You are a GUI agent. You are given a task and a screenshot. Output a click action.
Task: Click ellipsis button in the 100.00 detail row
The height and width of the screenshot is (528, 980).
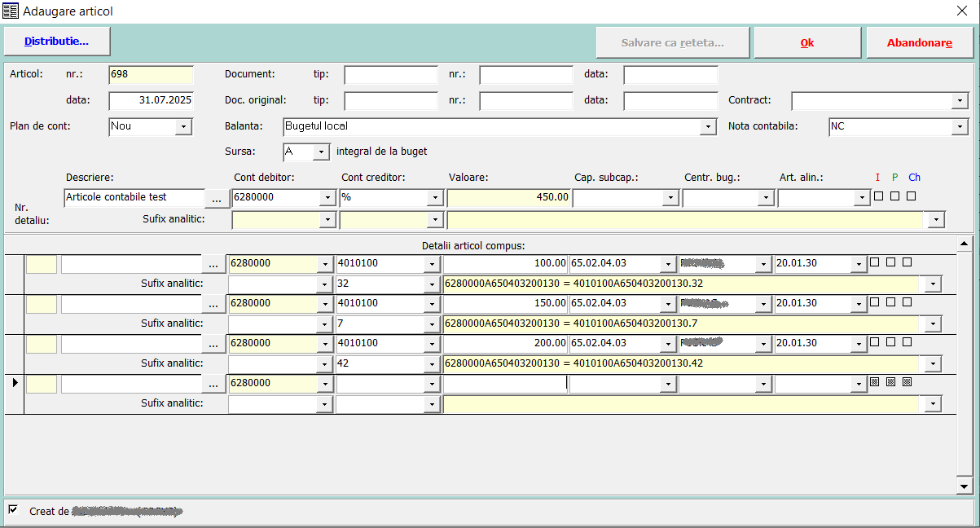[213, 264]
